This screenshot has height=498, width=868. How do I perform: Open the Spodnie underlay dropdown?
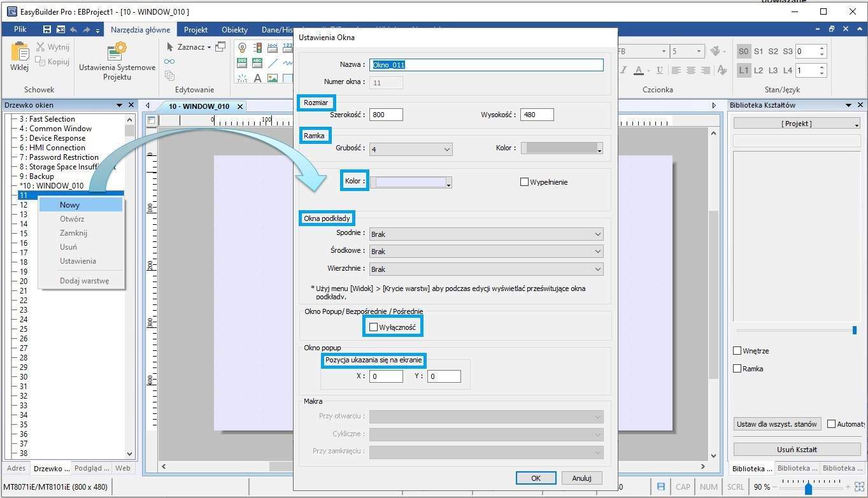pos(486,234)
